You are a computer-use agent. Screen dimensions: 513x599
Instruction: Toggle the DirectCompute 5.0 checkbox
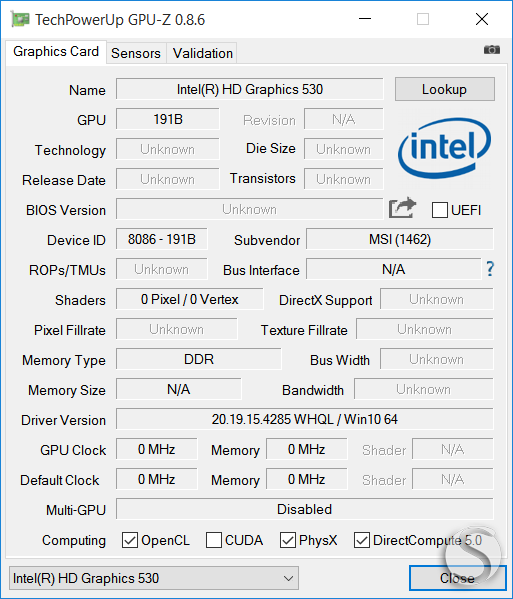point(362,540)
